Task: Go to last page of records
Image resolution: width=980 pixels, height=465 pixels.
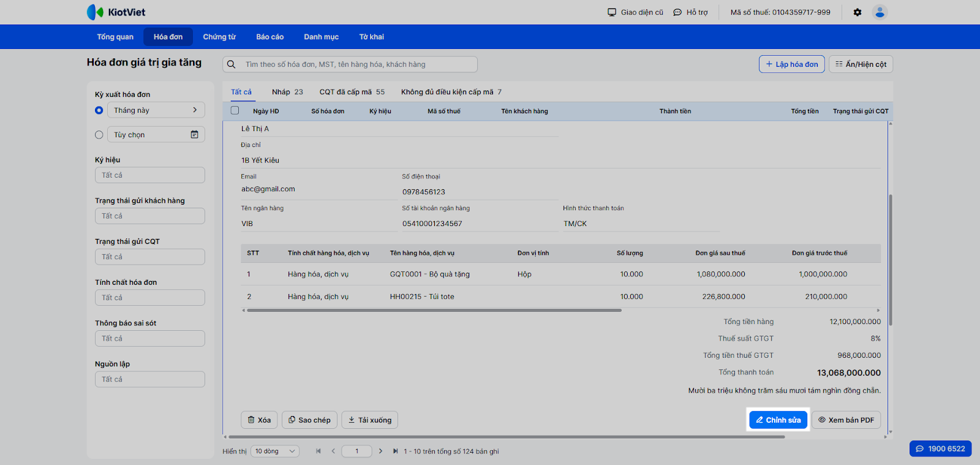Action: pos(395,452)
